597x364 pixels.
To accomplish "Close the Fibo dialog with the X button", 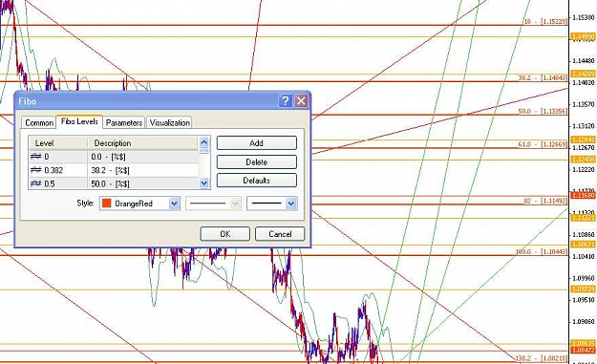I will (301, 101).
